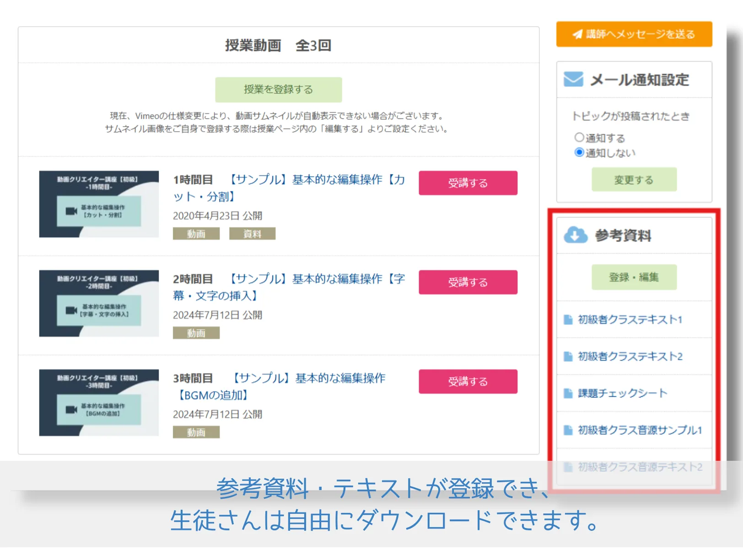Image resolution: width=743 pixels, height=560 pixels.
Task: Click the file icon beside 課題チェックシート
Action: click(568, 393)
